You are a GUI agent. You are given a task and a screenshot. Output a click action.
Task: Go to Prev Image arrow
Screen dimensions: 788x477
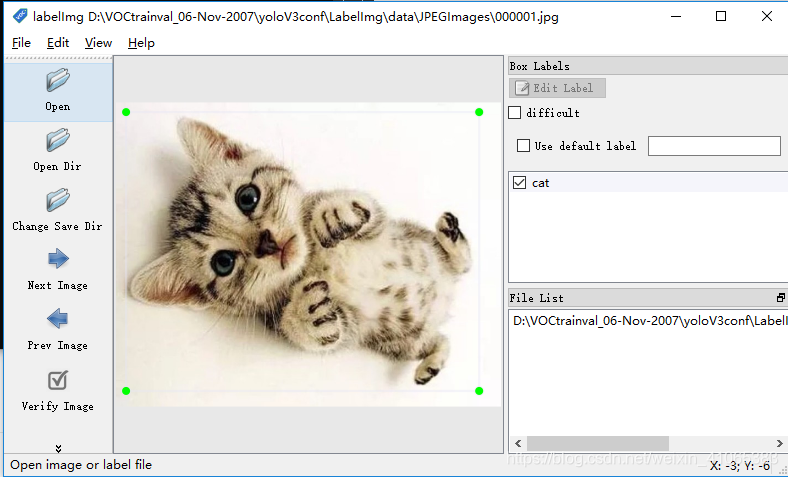(58, 319)
